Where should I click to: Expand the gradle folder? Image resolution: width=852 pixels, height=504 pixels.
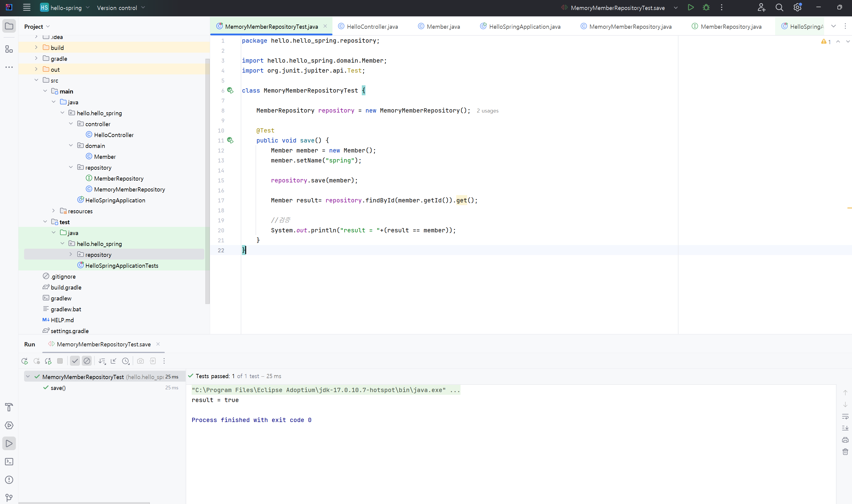point(36,58)
